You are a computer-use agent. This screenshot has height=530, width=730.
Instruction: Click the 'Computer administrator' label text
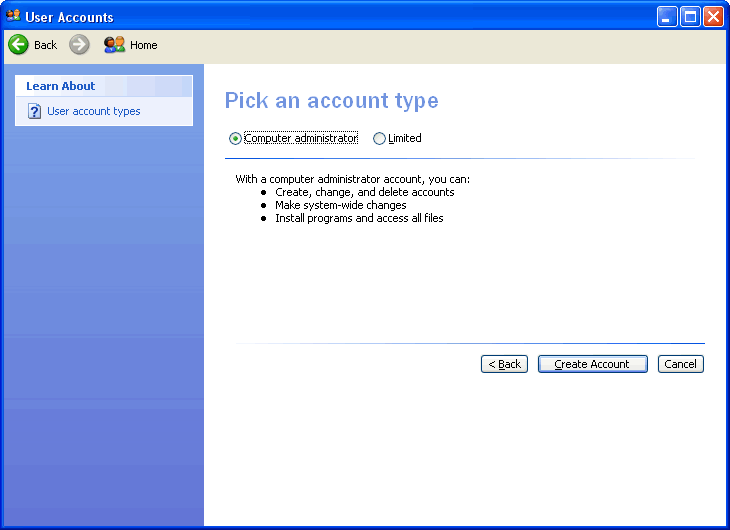[301, 139]
